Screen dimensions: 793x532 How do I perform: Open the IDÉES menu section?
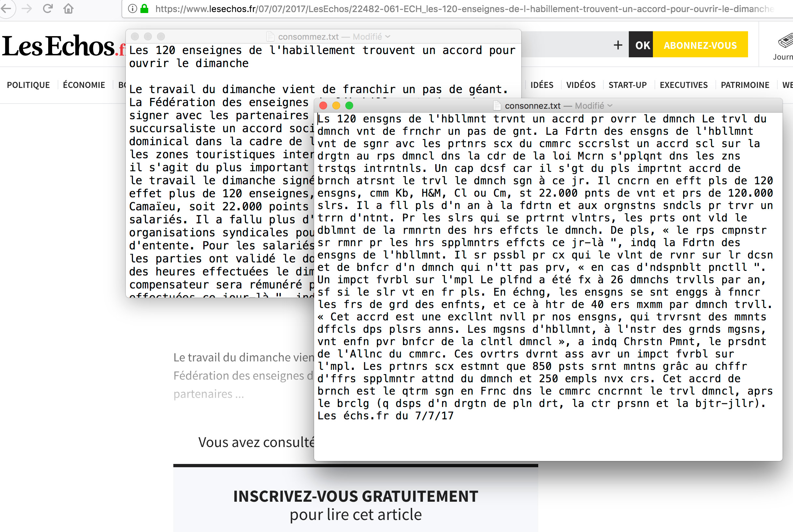(542, 85)
